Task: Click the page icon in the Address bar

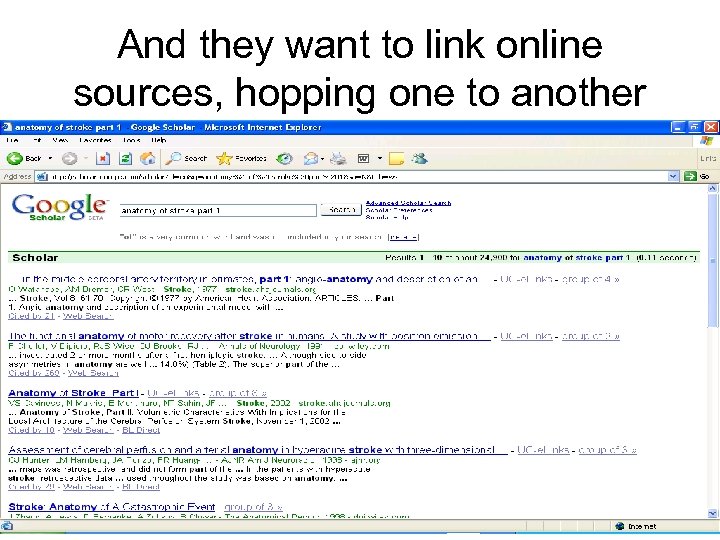Action: [42, 176]
